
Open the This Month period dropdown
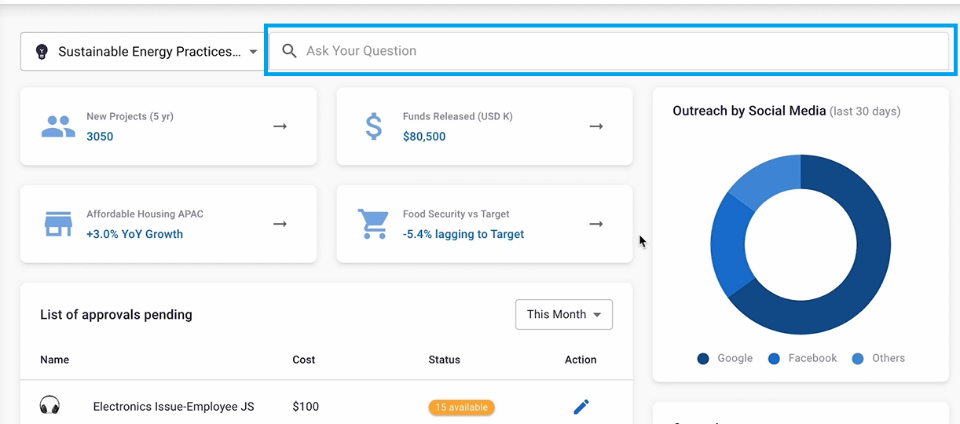(x=564, y=314)
